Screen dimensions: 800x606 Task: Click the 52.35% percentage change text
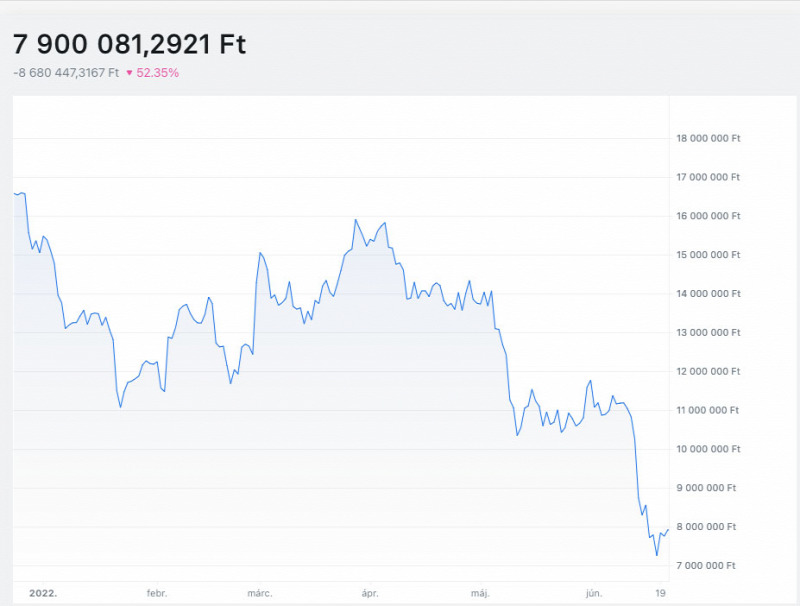coord(159,73)
